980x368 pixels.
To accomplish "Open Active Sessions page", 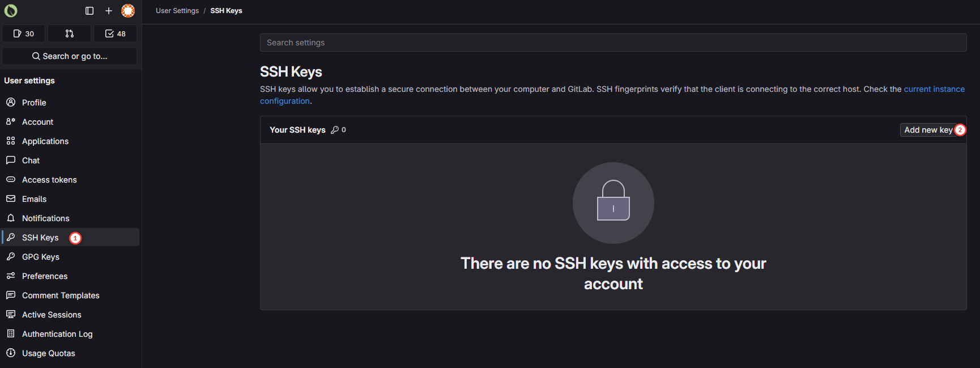I will [52, 315].
